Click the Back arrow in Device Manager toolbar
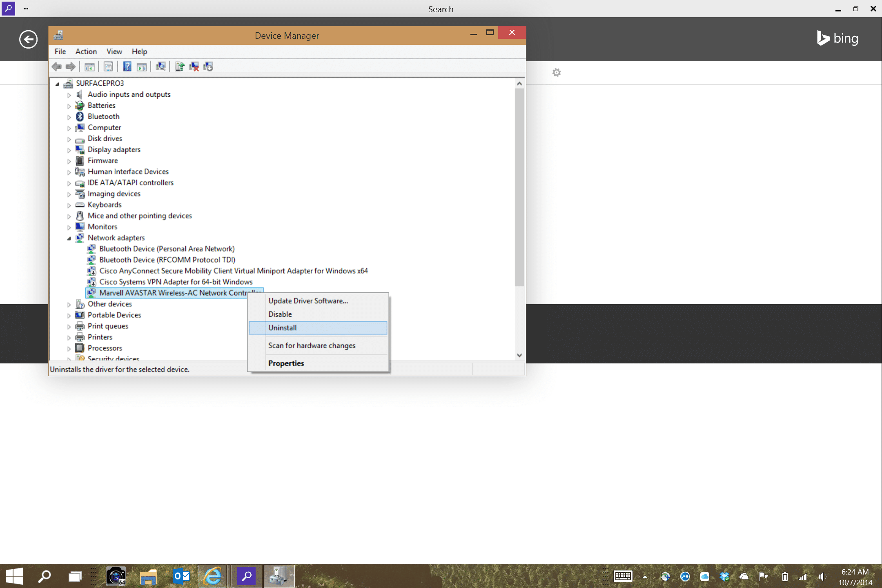The width and height of the screenshot is (882, 588). 57,67
